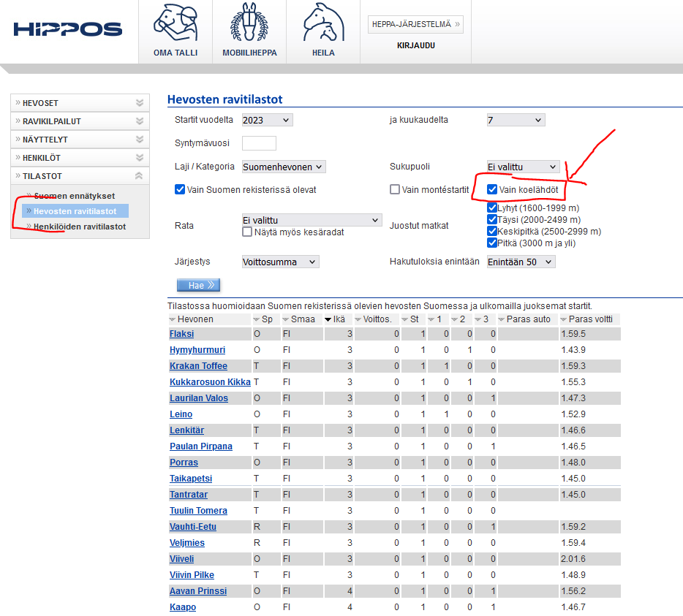Open Heppa-järjestelmä button

pos(415,24)
